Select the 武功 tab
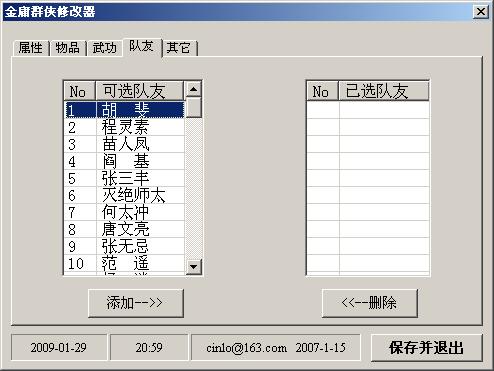 (105, 48)
